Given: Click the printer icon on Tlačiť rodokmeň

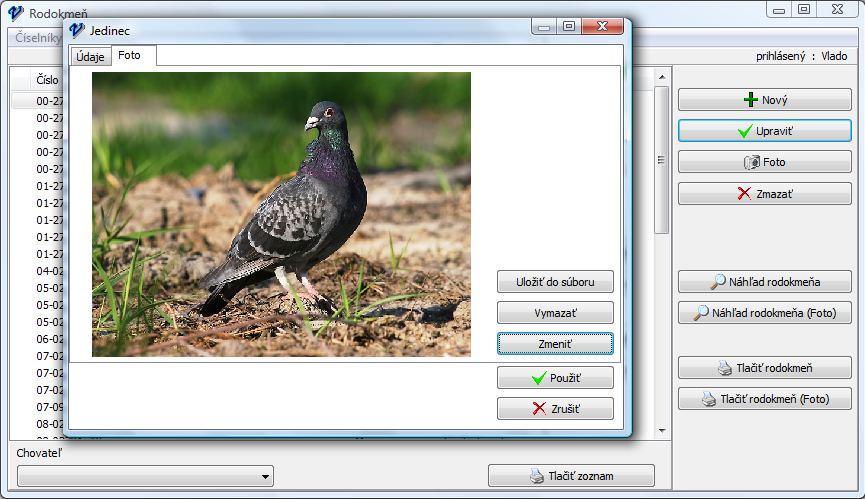Looking at the screenshot, I should pyautogui.click(x=725, y=368).
